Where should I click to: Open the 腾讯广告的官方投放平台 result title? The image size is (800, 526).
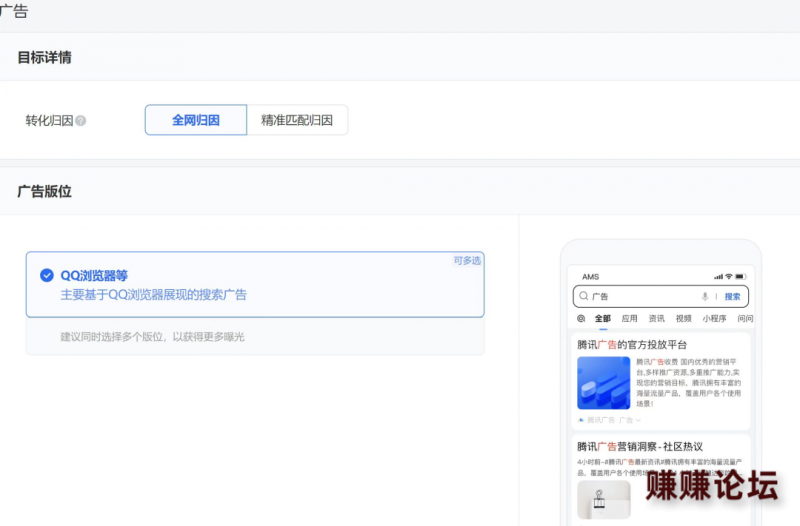[x=632, y=345]
